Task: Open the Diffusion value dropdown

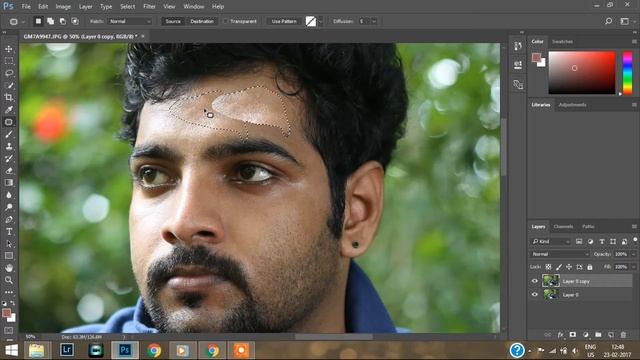Action: [374, 21]
